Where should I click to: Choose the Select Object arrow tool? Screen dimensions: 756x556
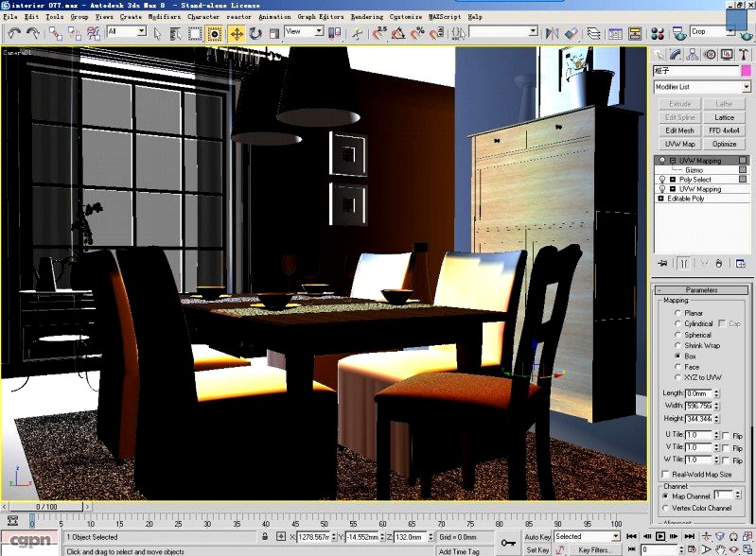pos(157,33)
